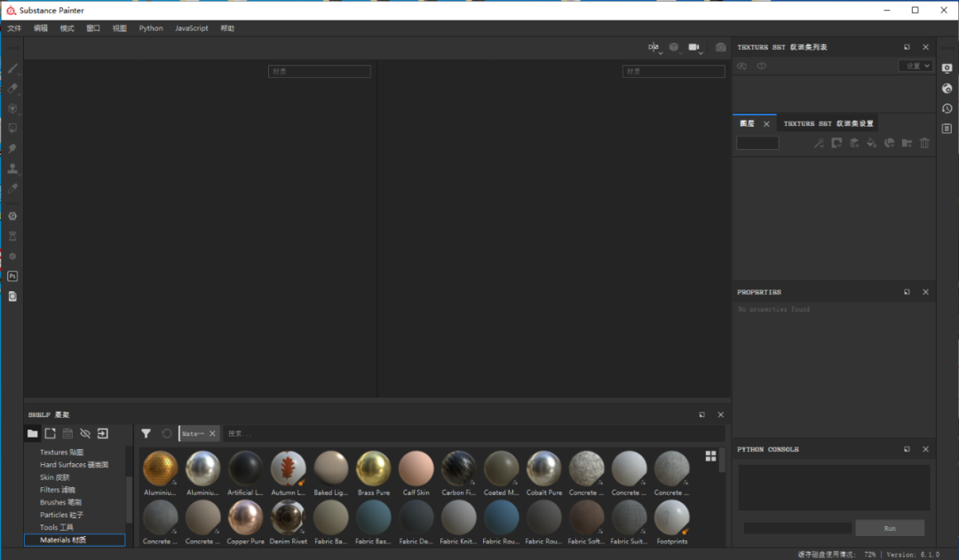The width and height of the screenshot is (959, 560).
Task: Select the Brushes 笔刷 shelf category
Action: pos(60,502)
